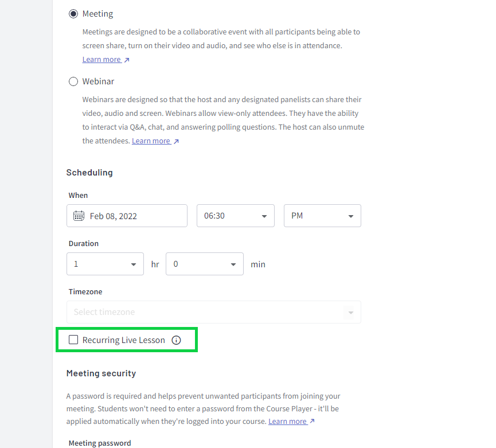Select the Webinar radio button
Screen dimensions: 496x448
[x=73, y=81]
